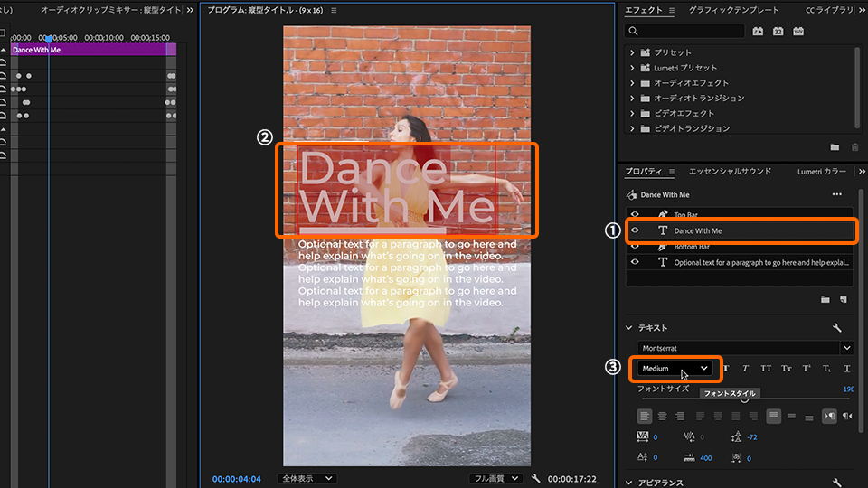Click the tab width value 400

(x=706, y=458)
